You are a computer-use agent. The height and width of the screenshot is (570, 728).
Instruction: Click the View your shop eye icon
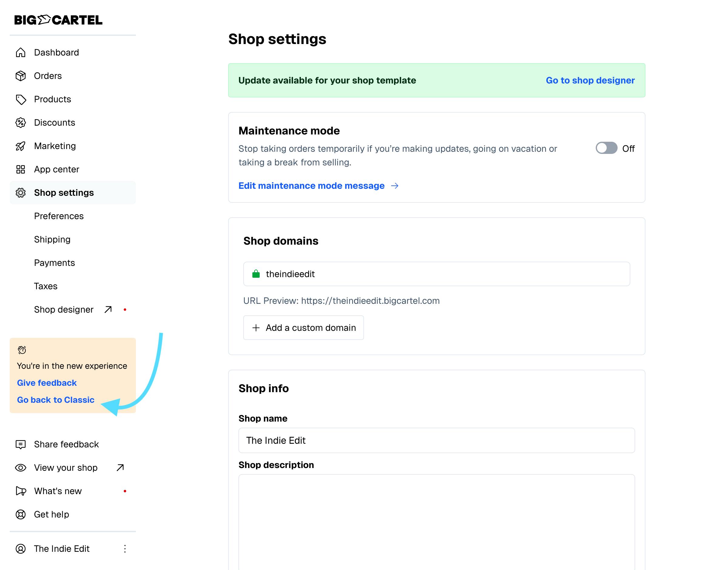(21, 467)
